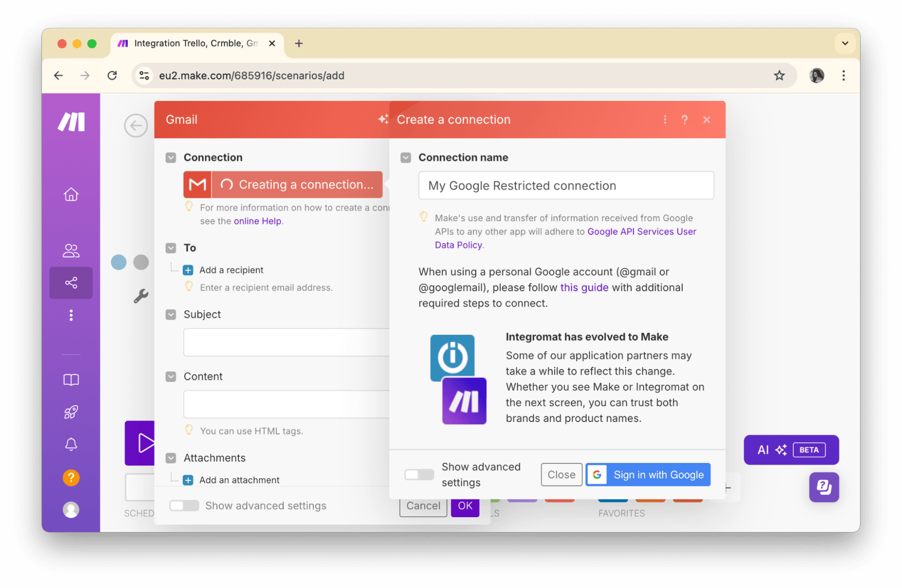
Task: Collapse the Subject field section
Action: point(171,315)
